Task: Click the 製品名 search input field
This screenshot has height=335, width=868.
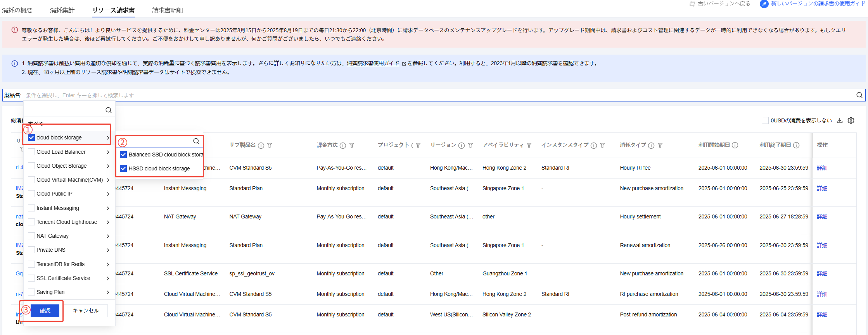Action: pos(427,95)
